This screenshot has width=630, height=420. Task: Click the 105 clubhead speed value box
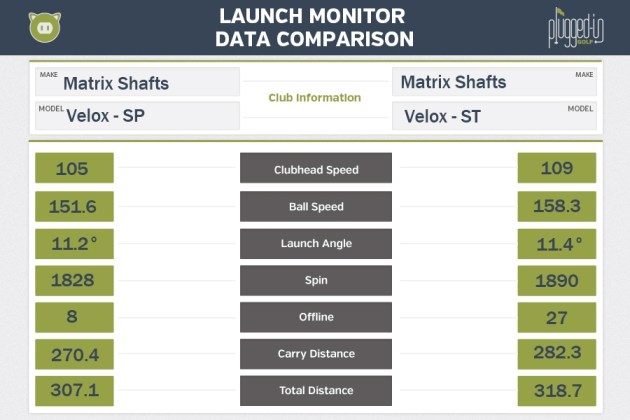pyautogui.click(x=74, y=169)
